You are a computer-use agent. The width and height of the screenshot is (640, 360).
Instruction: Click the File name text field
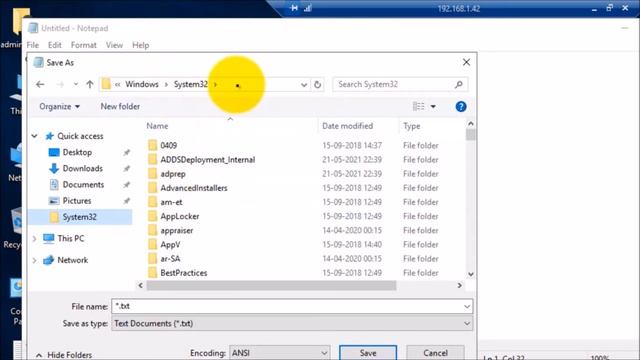[x=287, y=306]
